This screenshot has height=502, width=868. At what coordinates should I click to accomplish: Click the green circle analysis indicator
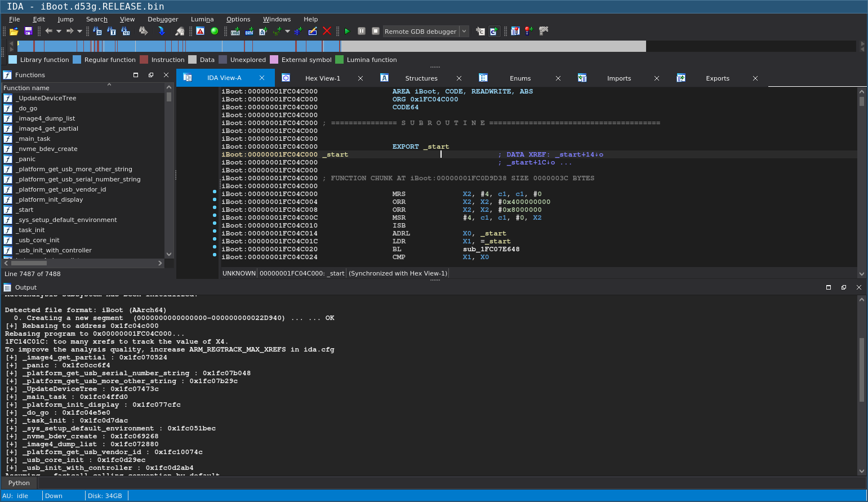tap(214, 32)
